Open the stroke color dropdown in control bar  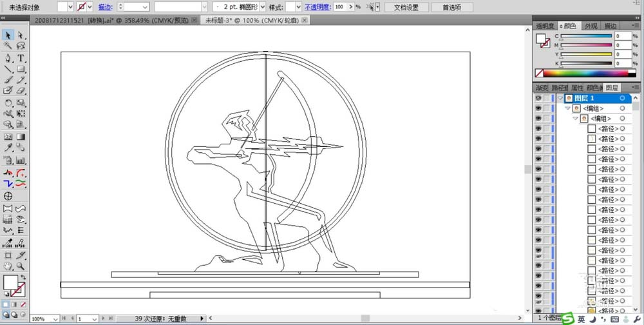coord(90,7)
